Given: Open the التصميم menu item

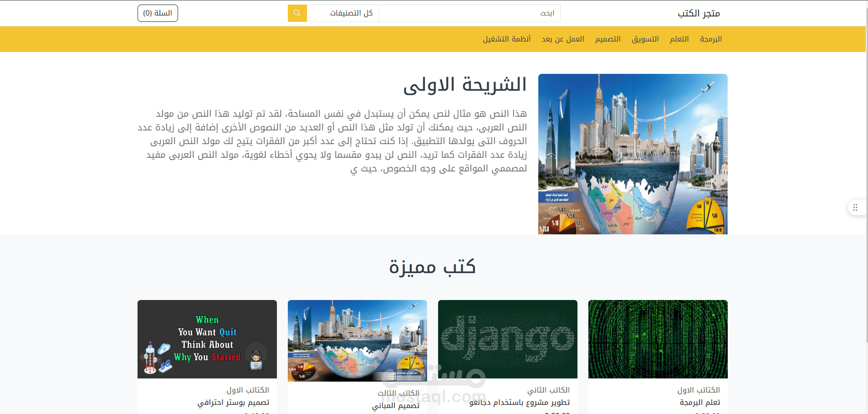Looking at the screenshot, I should [608, 39].
